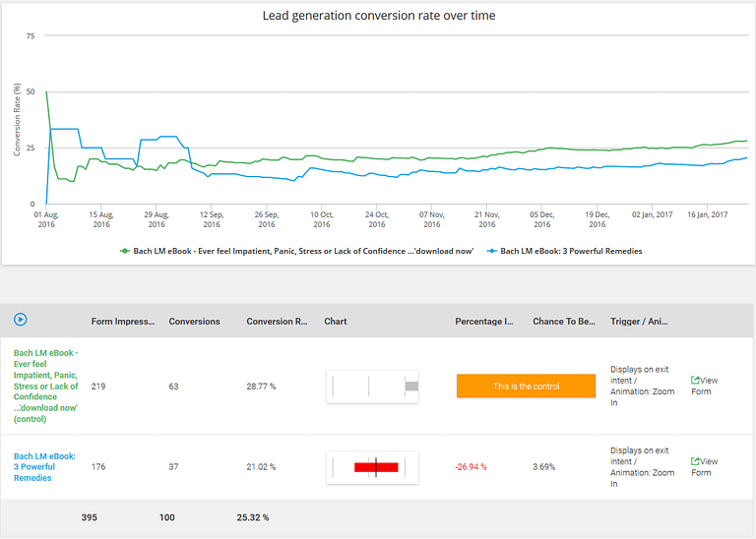Click the Trigger / Animation column header
The height and width of the screenshot is (539, 756).
[639, 322]
